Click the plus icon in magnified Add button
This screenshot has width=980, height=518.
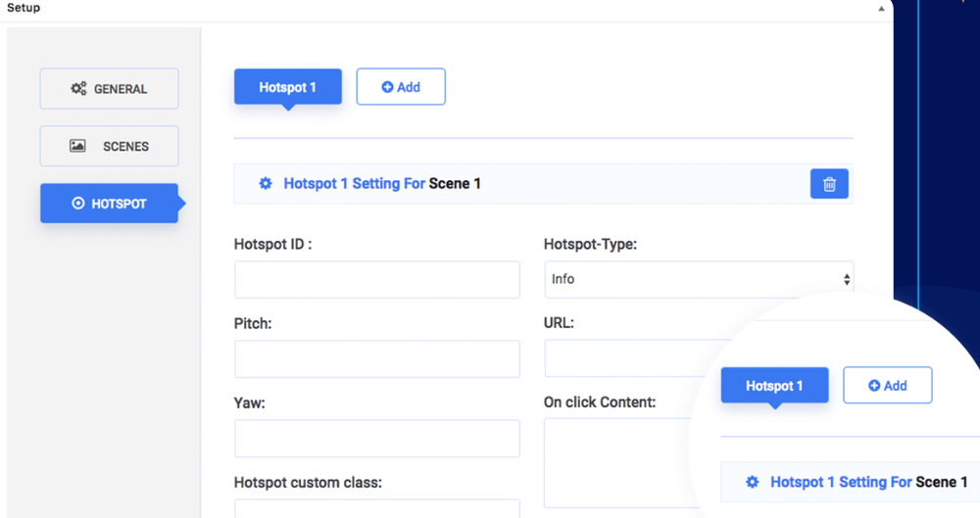[x=874, y=386]
